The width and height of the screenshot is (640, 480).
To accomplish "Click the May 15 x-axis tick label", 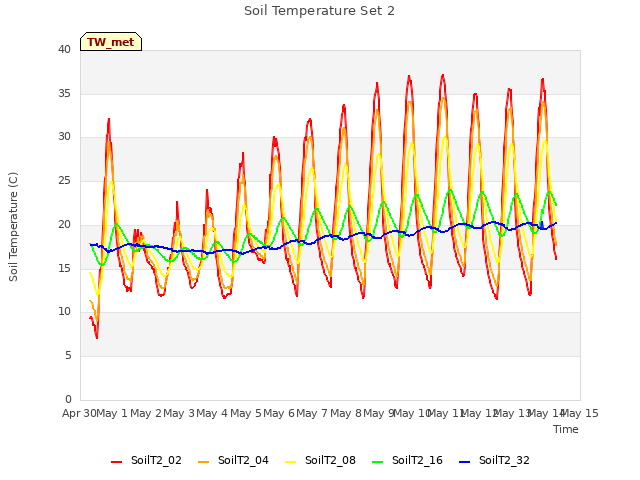I will [x=580, y=413].
